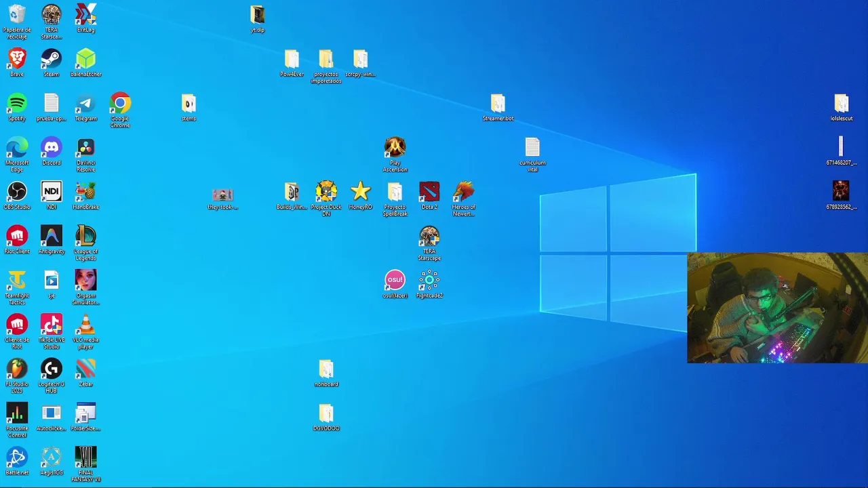
Task: Select the VLC media player icon
Action: tap(85, 325)
